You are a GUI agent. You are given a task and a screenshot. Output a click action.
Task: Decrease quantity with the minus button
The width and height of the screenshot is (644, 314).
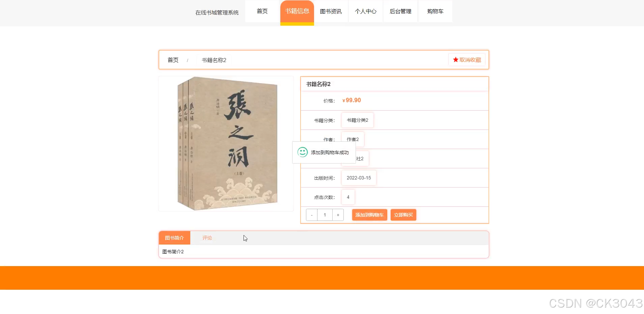312,215
